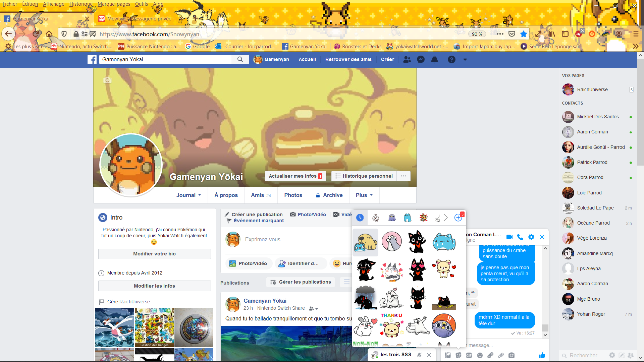This screenshot has height=362, width=644.
Task: Open the notifications bell in Facebook's top bar
Action: (x=434, y=60)
